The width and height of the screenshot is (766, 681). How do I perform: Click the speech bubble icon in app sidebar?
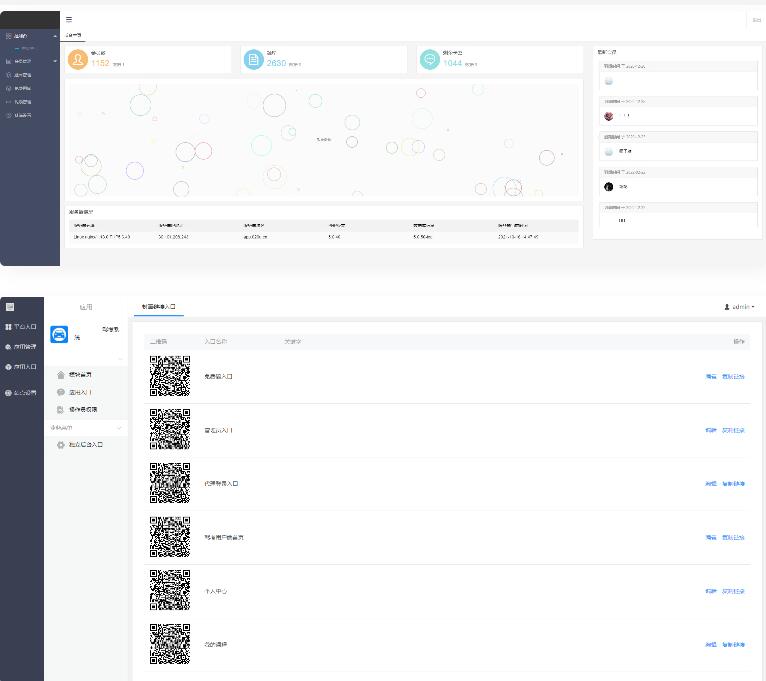tap(61, 392)
